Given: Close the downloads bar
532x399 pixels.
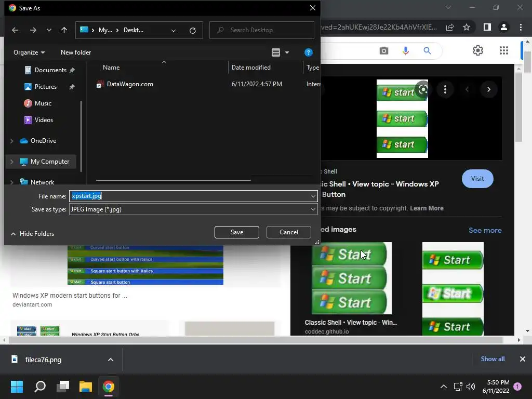Looking at the screenshot, I should (523, 359).
